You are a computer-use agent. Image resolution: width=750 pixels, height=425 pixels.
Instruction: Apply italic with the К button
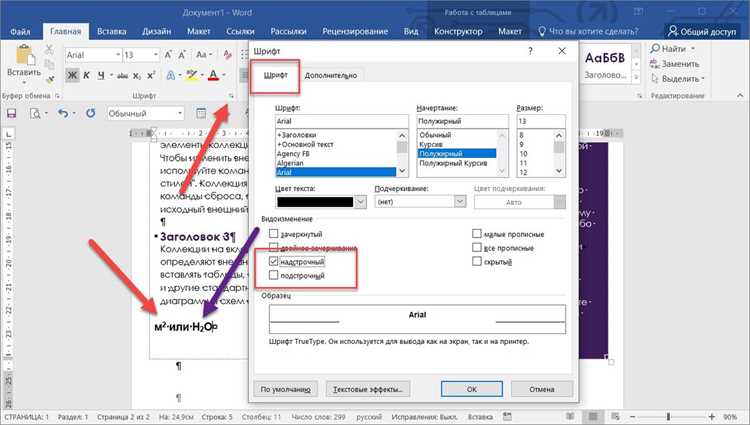pyautogui.click(x=87, y=75)
